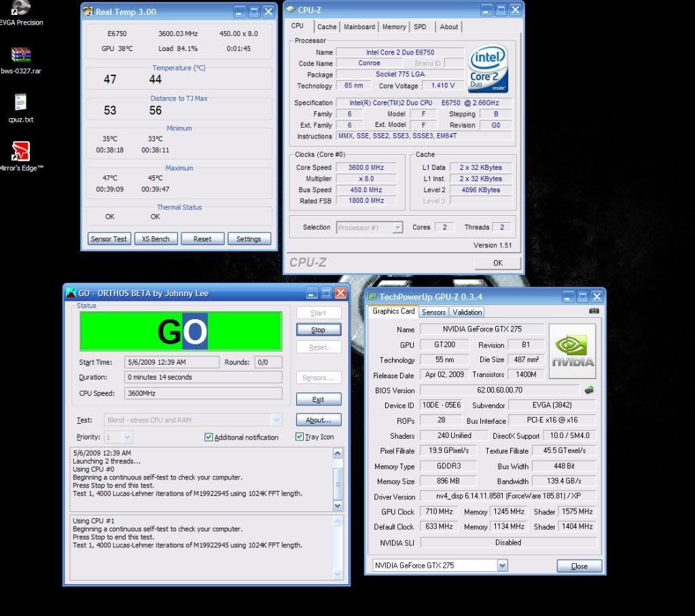
Task: Click the BIOS Version 62.00.60.00.70 field
Action: [x=499, y=390]
